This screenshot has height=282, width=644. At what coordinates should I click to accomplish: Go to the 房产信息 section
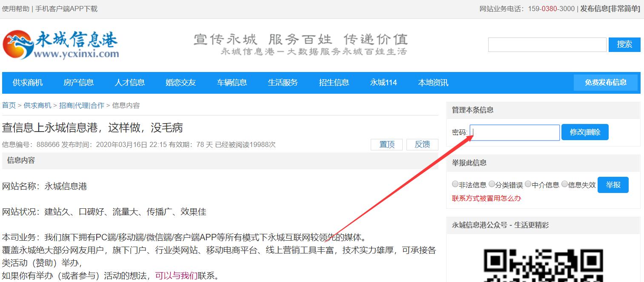coord(79,83)
